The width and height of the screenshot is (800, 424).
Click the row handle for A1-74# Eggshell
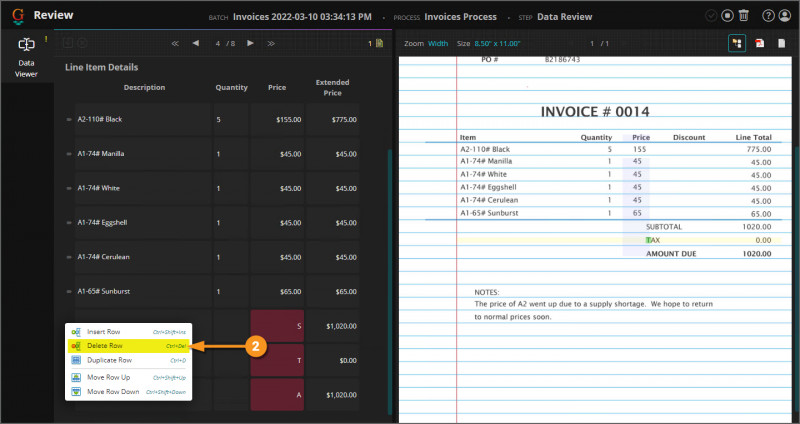pyautogui.click(x=69, y=222)
